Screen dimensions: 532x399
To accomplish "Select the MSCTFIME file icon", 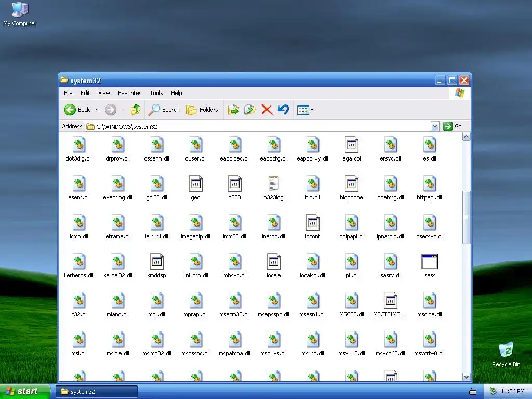I will [391, 301].
